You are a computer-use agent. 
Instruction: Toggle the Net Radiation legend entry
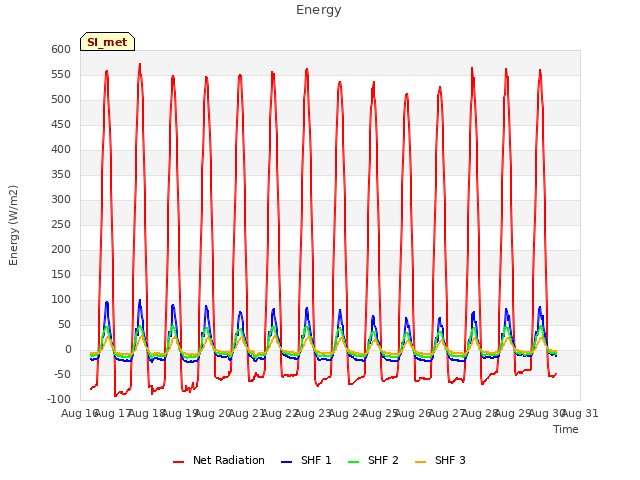coord(219,460)
